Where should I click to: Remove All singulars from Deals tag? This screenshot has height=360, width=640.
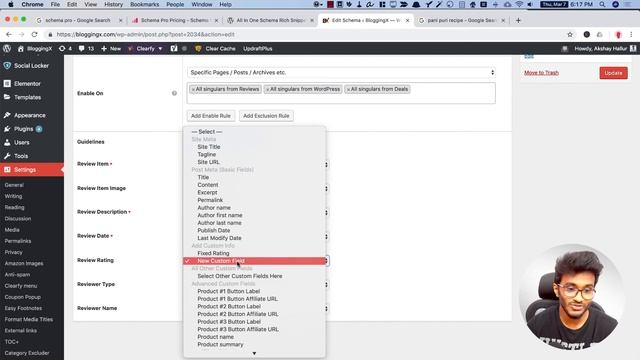click(x=348, y=89)
